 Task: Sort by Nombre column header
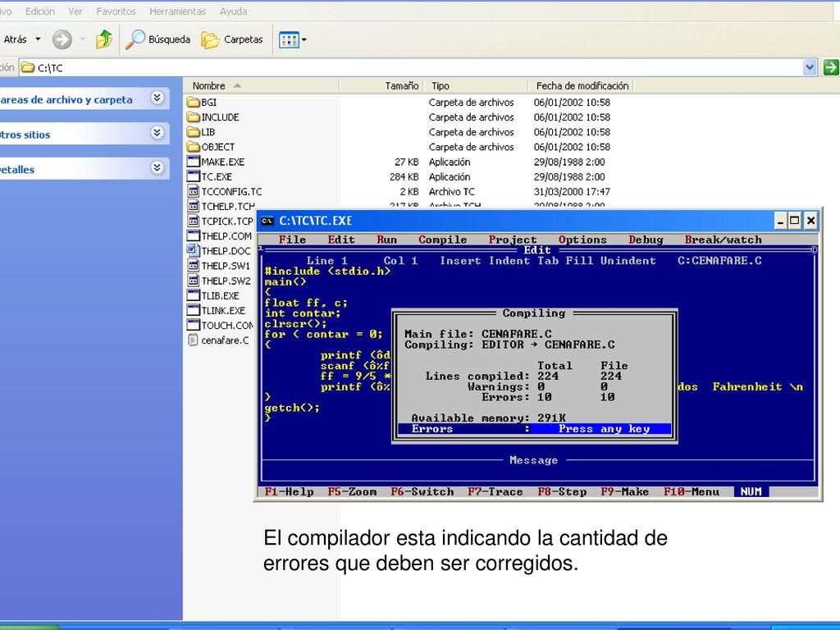click(x=262, y=85)
